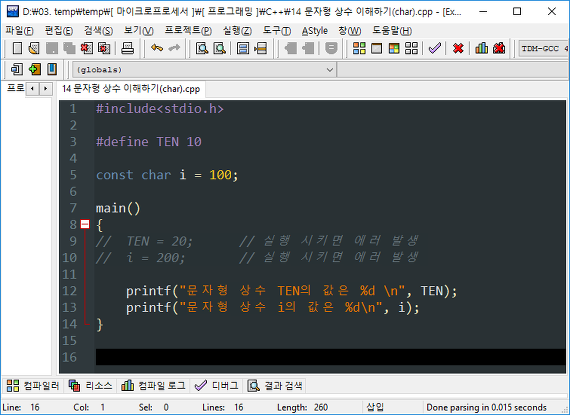Viewport: 570px width, 415px height.
Task: Open the 보기(V) menu
Action: coord(139,31)
